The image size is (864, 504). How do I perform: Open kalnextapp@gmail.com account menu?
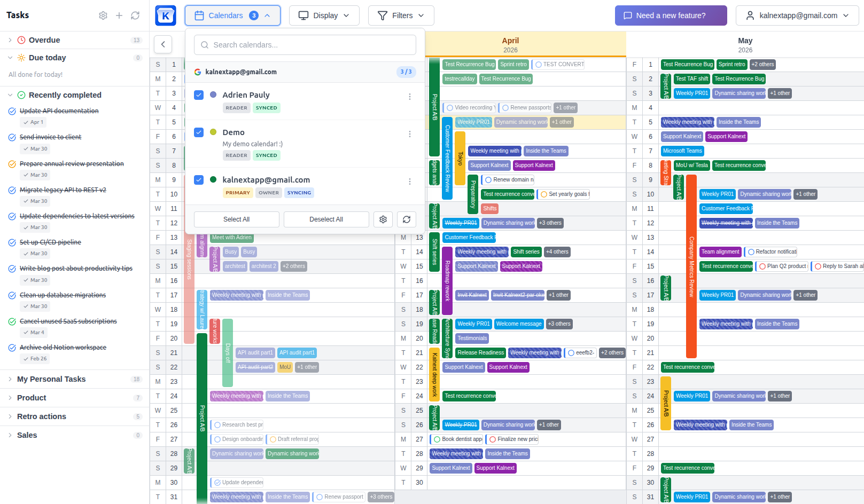[797, 15]
